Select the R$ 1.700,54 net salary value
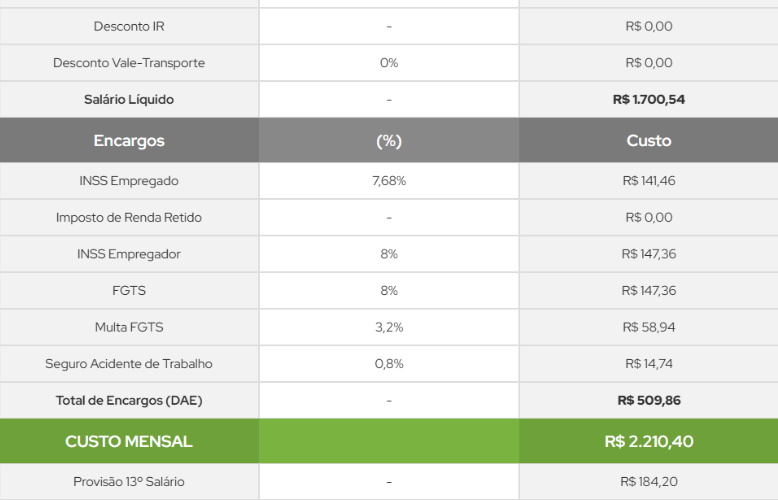Image resolution: width=778 pixels, height=500 pixels. point(648,99)
